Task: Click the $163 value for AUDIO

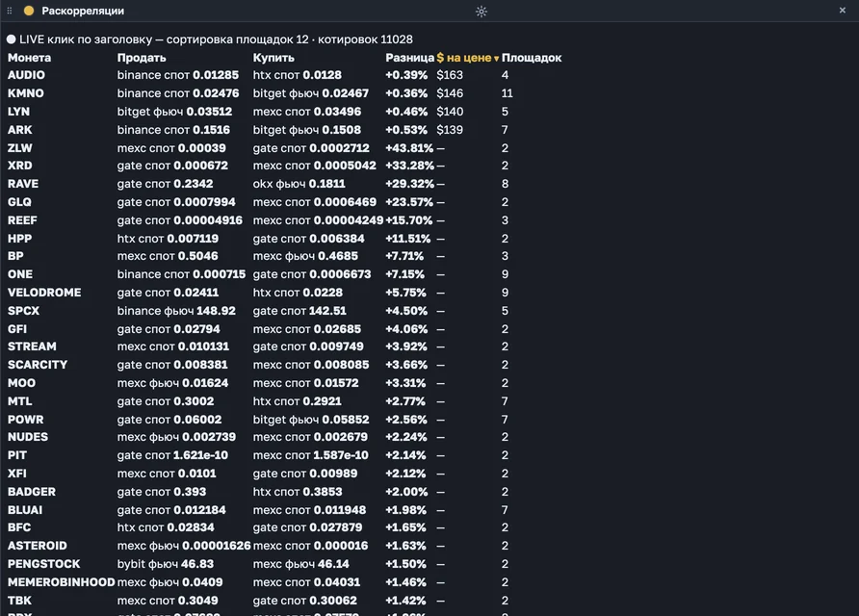Action: point(450,75)
